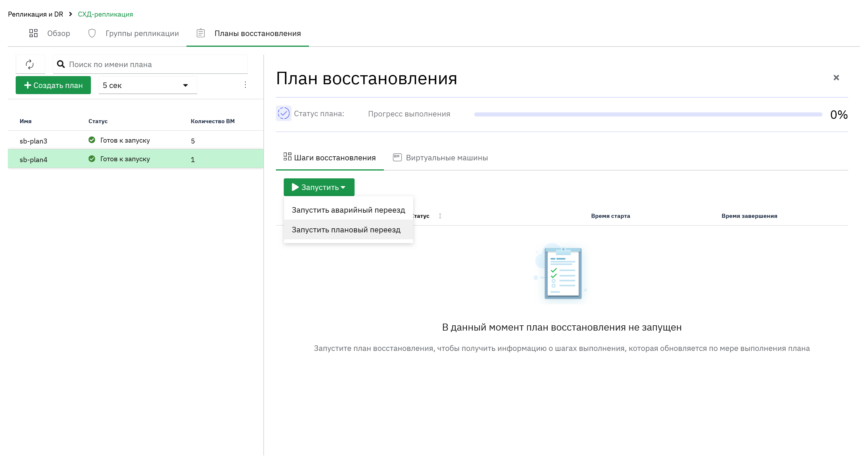Click the План восстановления heading
868x461 pixels.
[366, 78]
